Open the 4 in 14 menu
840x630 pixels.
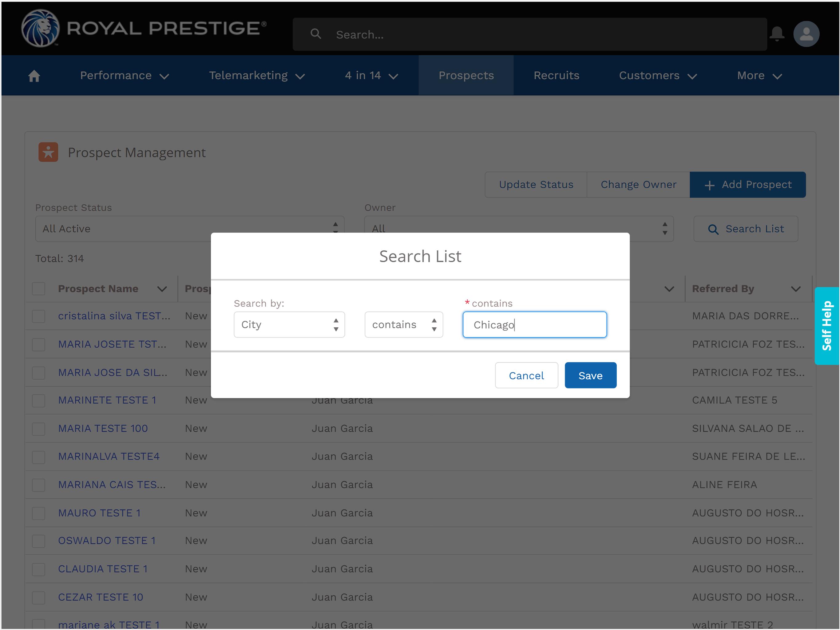point(371,76)
